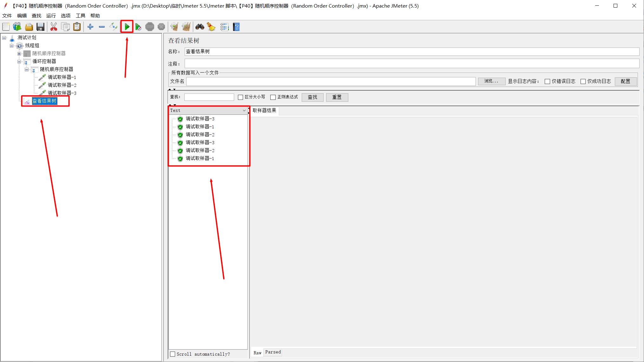Collapse the 循环控制器 node

[x=19, y=61]
